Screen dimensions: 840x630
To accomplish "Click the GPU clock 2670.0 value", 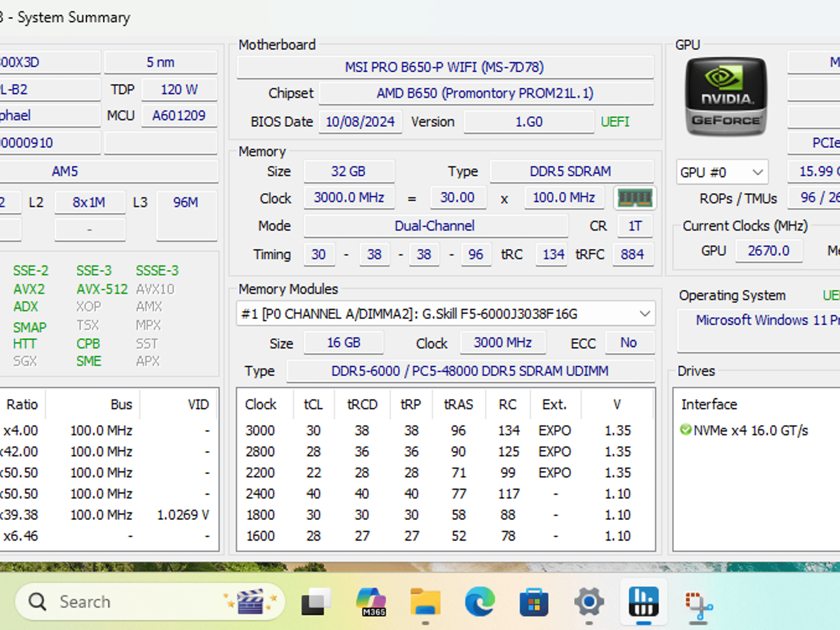I will pyautogui.click(x=769, y=251).
